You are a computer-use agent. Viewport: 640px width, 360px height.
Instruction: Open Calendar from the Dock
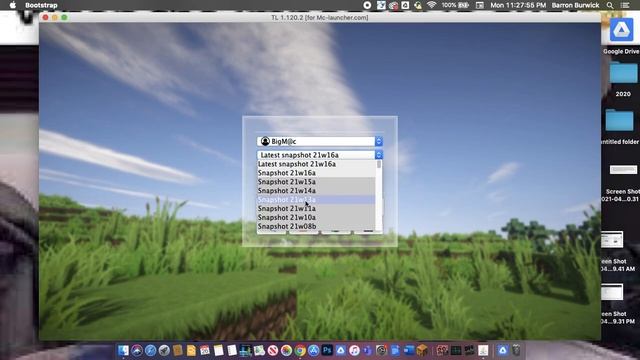coord(205,350)
